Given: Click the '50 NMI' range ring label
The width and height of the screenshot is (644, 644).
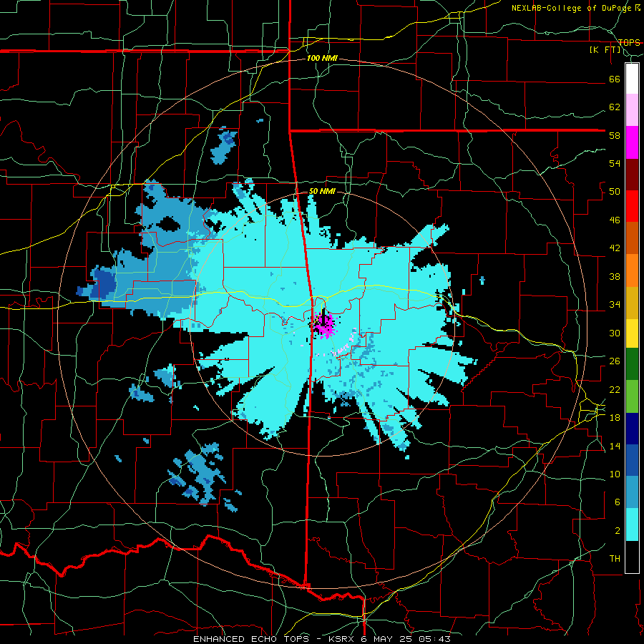Looking at the screenshot, I should 322,191.
